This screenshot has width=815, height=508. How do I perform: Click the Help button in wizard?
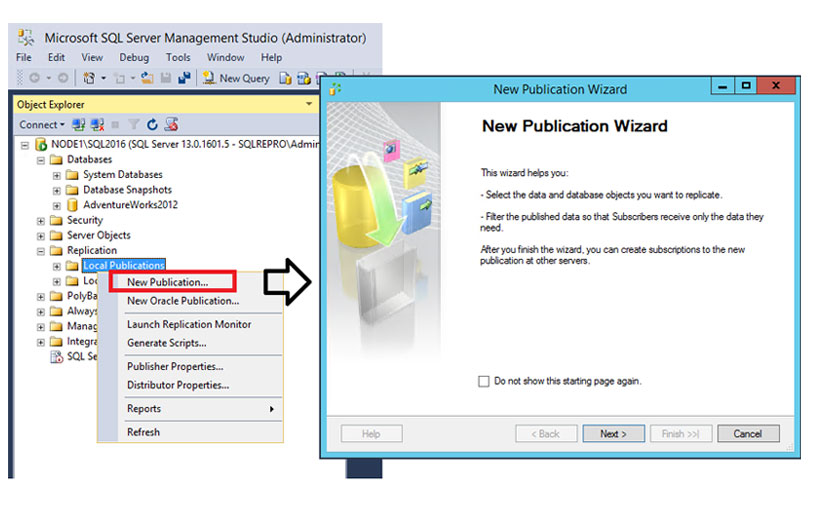371,434
